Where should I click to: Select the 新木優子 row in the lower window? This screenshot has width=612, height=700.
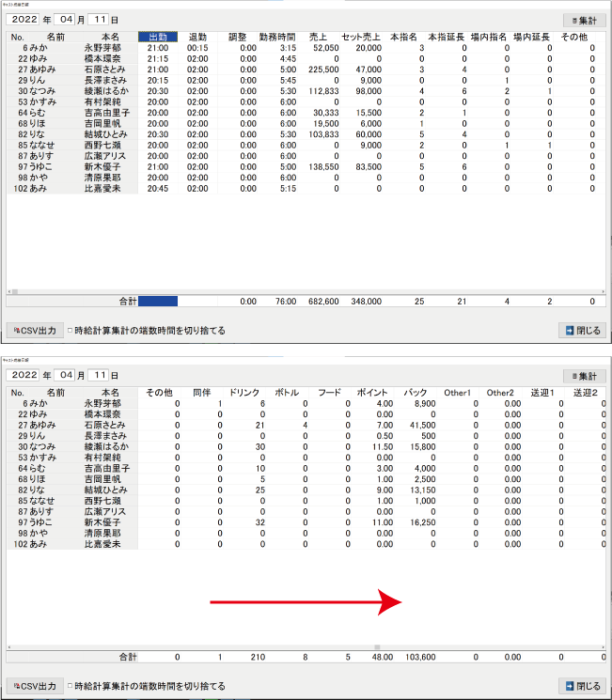[103, 522]
